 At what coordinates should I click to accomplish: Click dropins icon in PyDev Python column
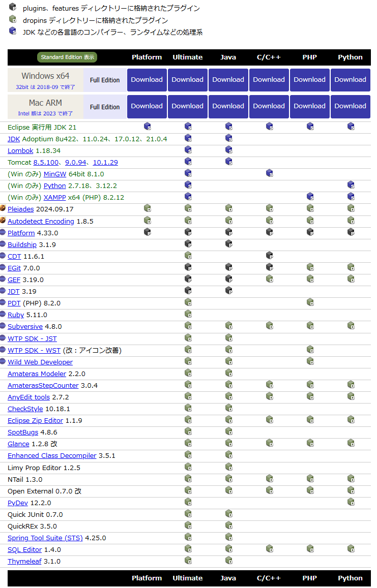click(351, 502)
